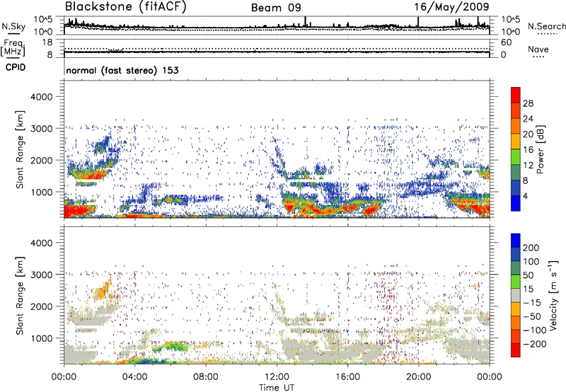Viewport: 566px width, 392px height.
Task: Click 'normal (fast stereo) 153' text
Action: (x=122, y=70)
